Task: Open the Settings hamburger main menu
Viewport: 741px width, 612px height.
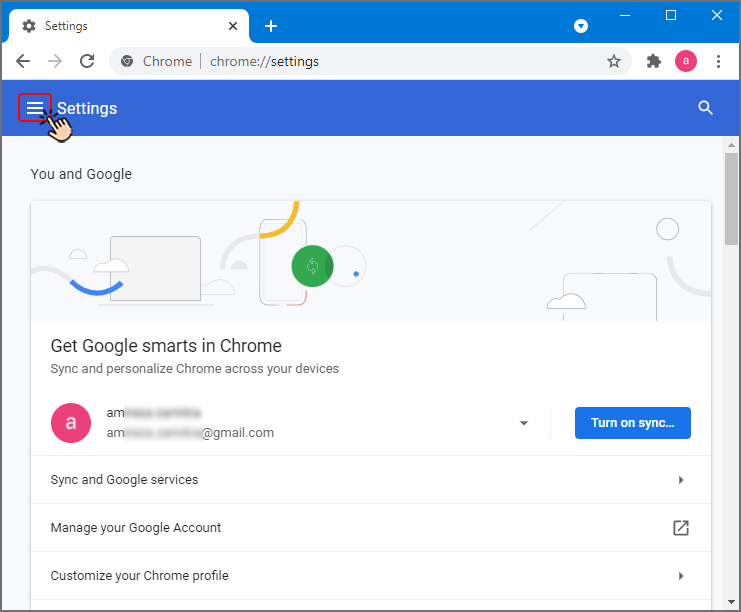Action: 34,108
